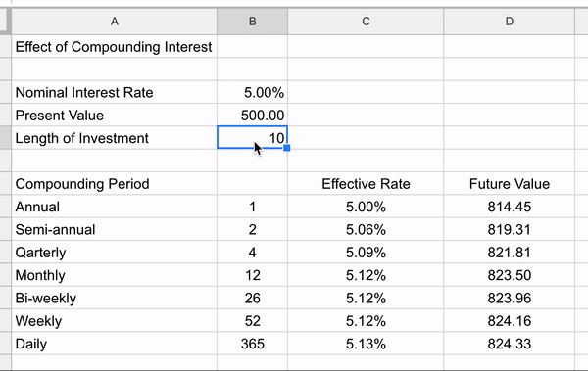Click the future value 814.45 cell
588x371 pixels.
pyautogui.click(x=509, y=207)
